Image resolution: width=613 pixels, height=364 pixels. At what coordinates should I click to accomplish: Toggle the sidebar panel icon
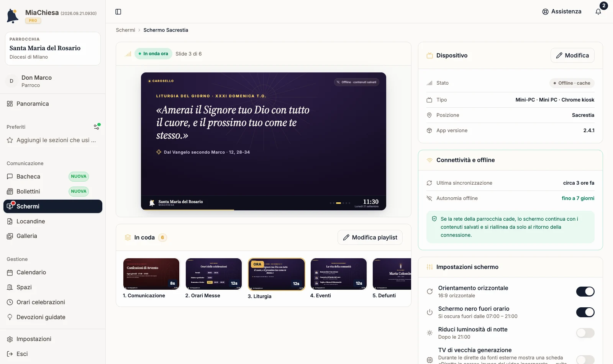coord(118,12)
